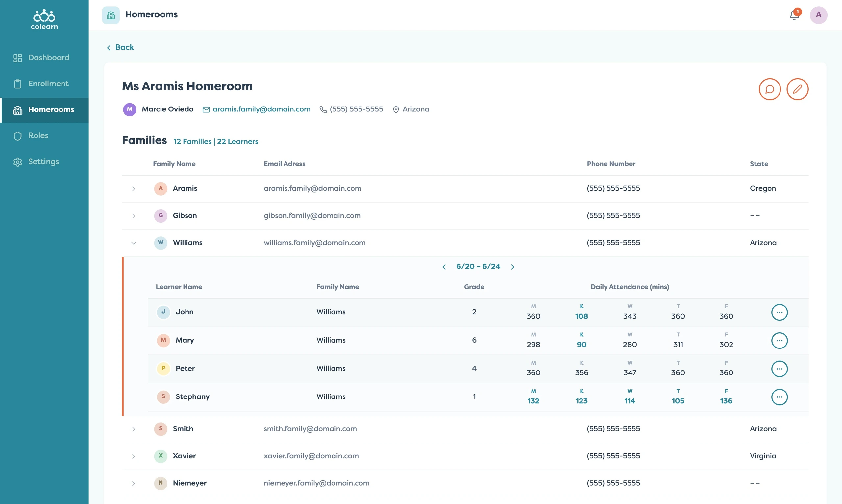Click the Homerooms header building icon
This screenshot has width=842, height=504.
click(111, 15)
